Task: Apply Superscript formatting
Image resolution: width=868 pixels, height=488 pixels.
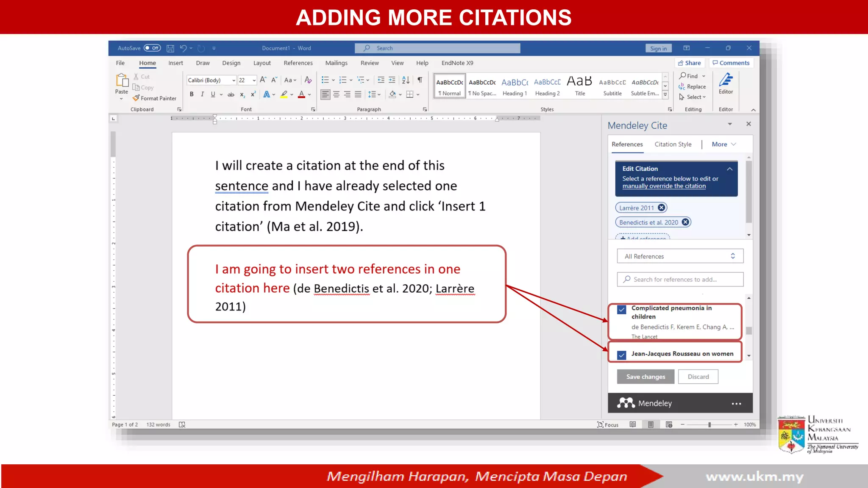Action: point(253,94)
